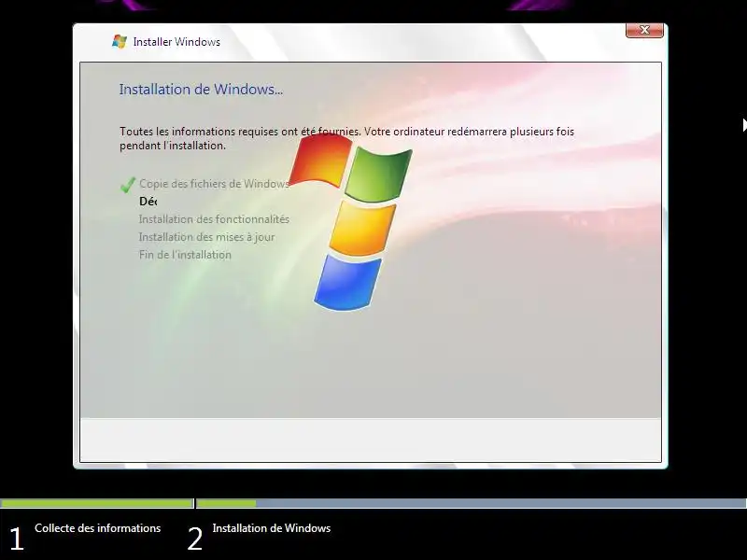
Task: Click the green checkmark beside Copie des fichiers
Action: 127,185
